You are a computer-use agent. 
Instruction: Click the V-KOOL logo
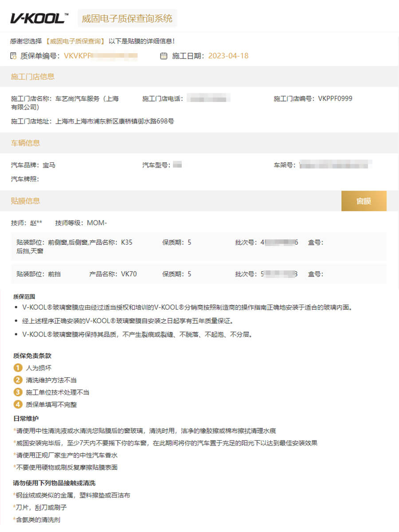coord(39,18)
